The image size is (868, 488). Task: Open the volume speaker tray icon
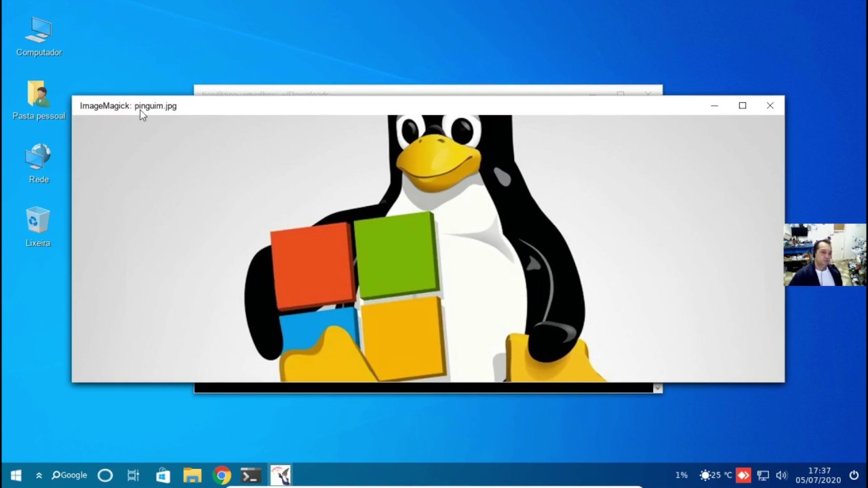tap(781, 475)
